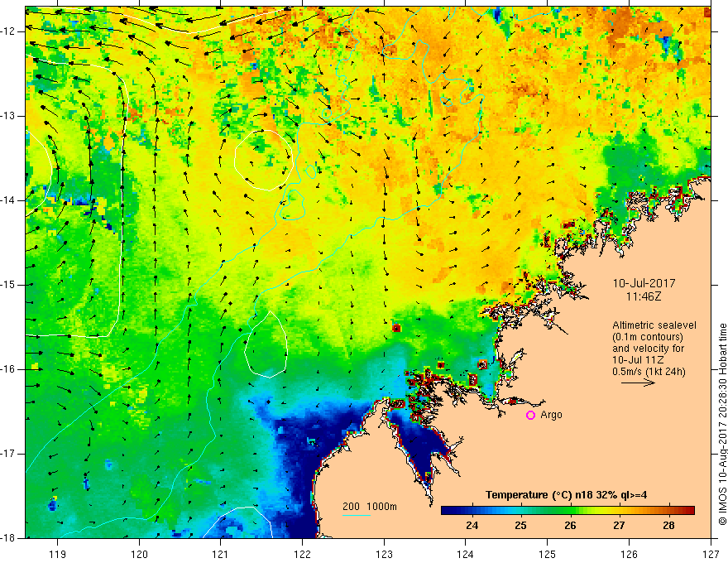Click the 'Temperature (°C) n18 32% ql>=4' title

click(x=566, y=495)
